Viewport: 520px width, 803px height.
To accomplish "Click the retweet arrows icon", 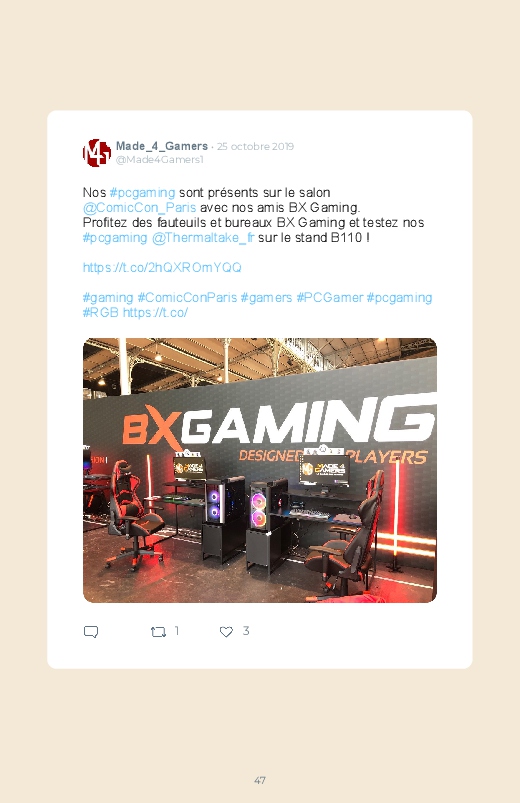I will (158, 632).
